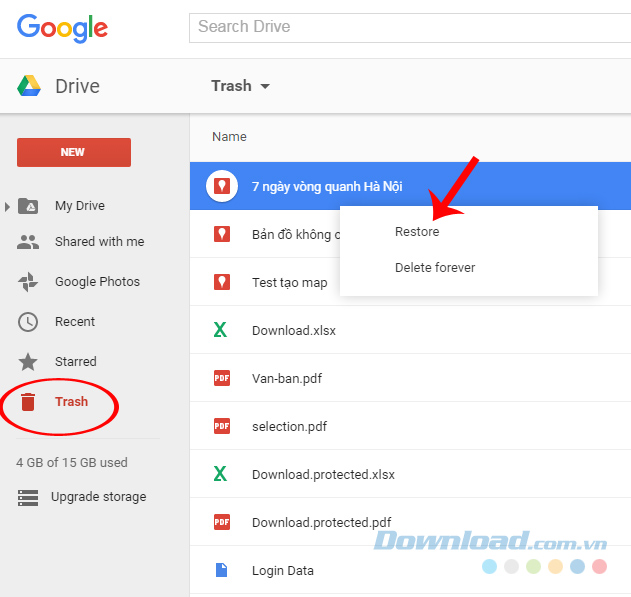Click into the Search Drive field
Screen dimensions: 631x597
click(x=410, y=28)
